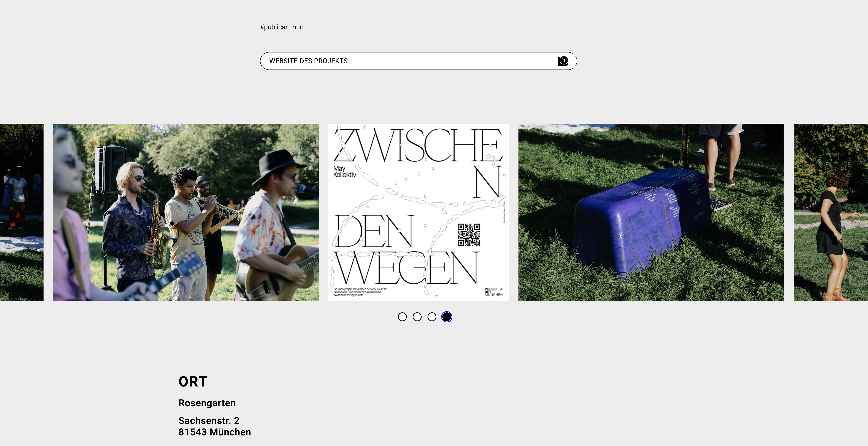Click zwischendenwegen.com text on poster
The image size is (868, 446).
pyautogui.click(x=348, y=295)
